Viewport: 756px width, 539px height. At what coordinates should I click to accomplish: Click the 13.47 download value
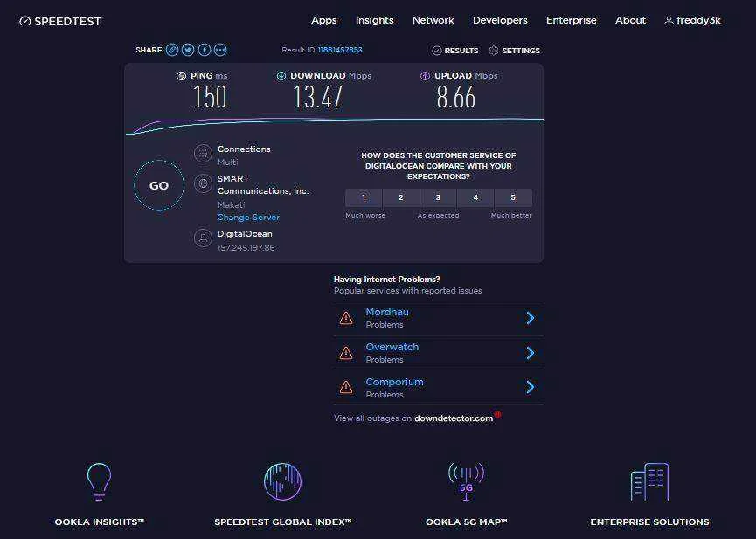(x=318, y=97)
